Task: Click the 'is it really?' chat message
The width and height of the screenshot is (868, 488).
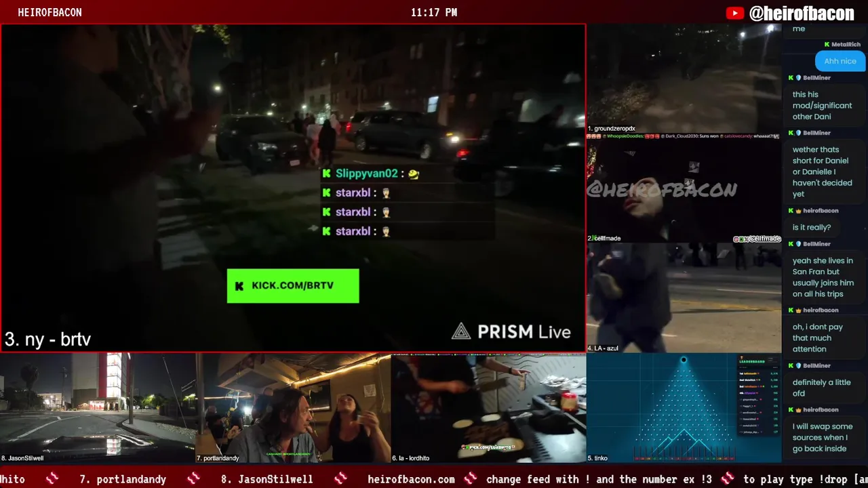Action: (x=812, y=228)
